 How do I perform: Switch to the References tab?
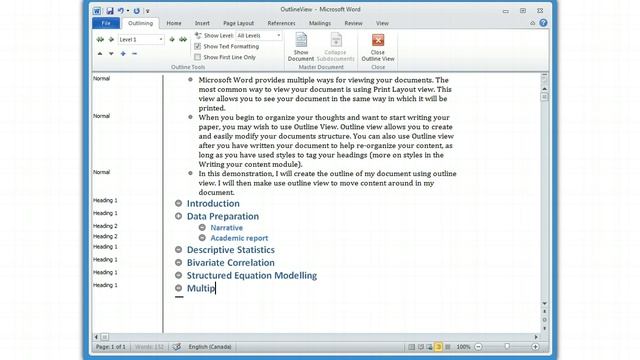(x=281, y=23)
